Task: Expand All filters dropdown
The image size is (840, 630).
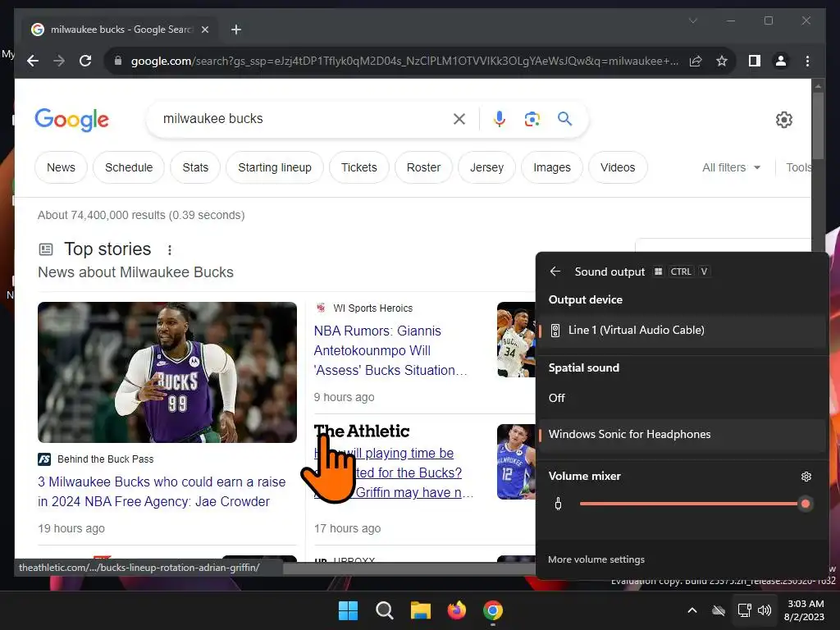Action: (731, 167)
